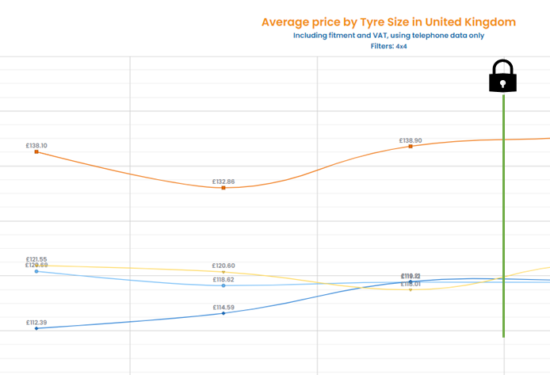550x375 pixels.
Task: Select the yellow £118.01 triangle marker
Action: 410,290
